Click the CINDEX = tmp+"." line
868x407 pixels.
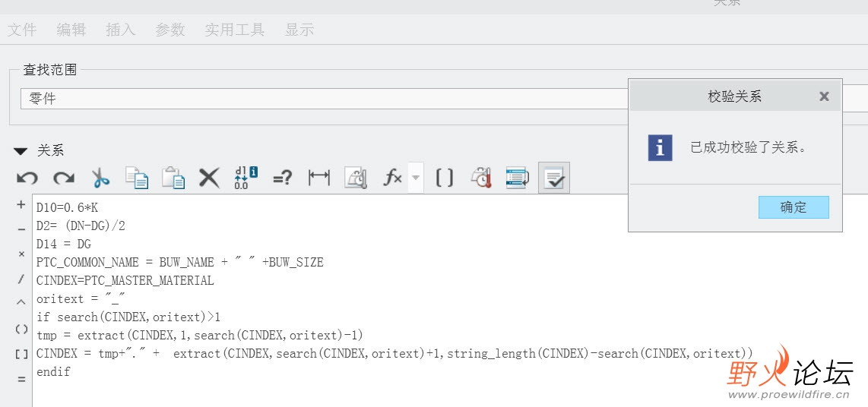pyautogui.click(x=394, y=353)
